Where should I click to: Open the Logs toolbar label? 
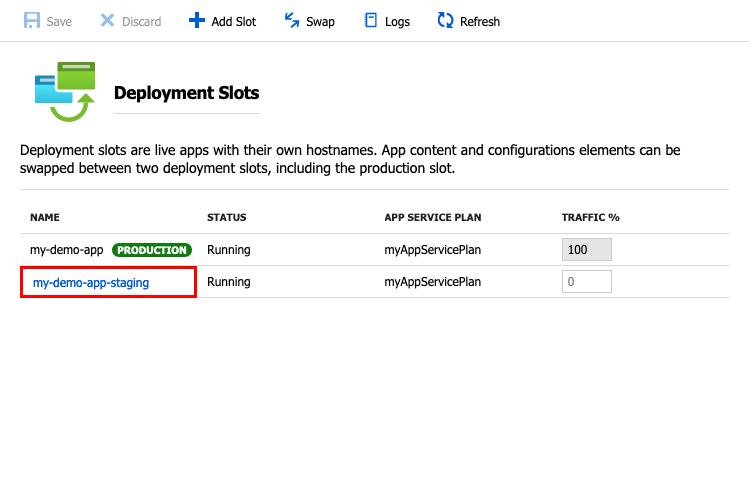pyautogui.click(x=397, y=21)
